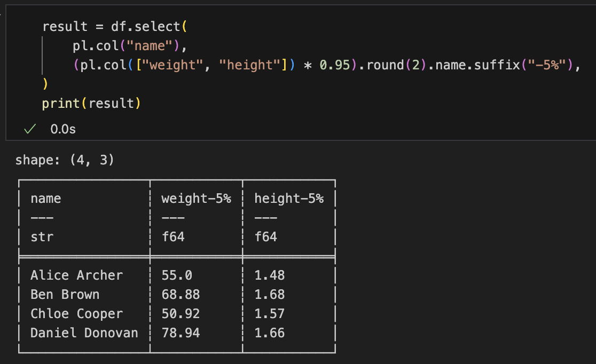Image resolution: width=596 pixels, height=364 pixels.
Task: Click the name column header in output
Action: pyautogui.click(x=46, y=199)
